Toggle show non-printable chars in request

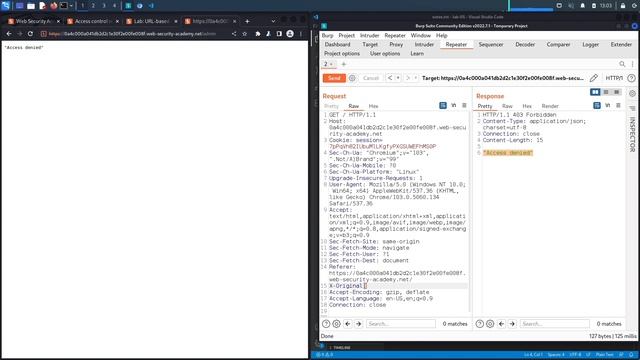tap(453, 105)
